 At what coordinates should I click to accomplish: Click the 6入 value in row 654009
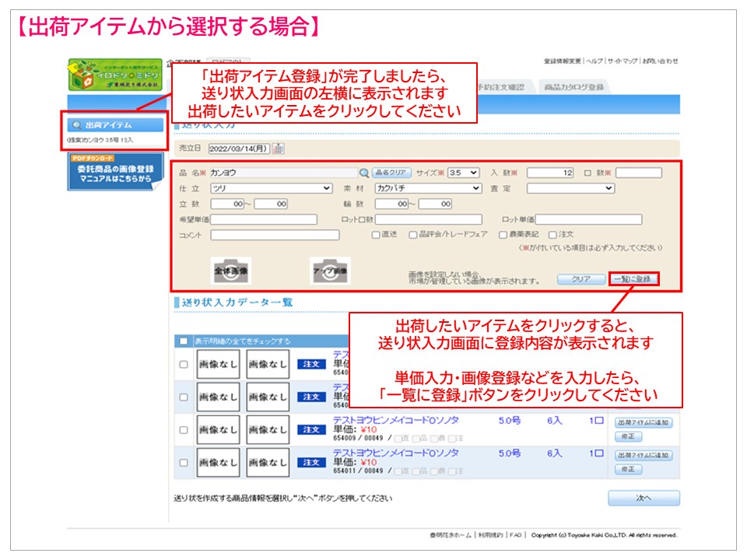point(555,421)
